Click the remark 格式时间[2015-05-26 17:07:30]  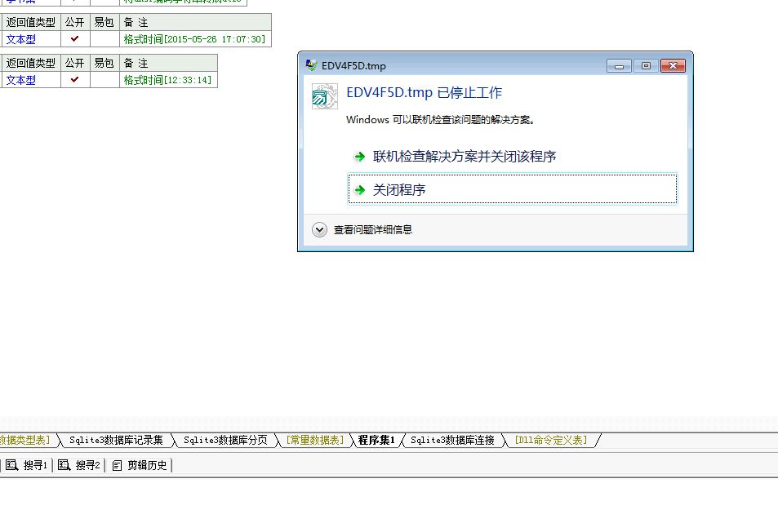coord(194,39)
